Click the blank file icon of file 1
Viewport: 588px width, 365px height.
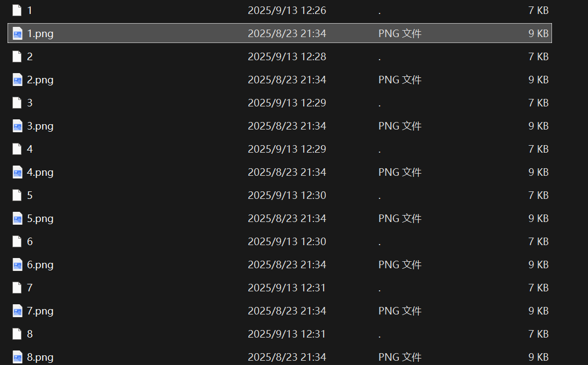click(x=17, y=10)
